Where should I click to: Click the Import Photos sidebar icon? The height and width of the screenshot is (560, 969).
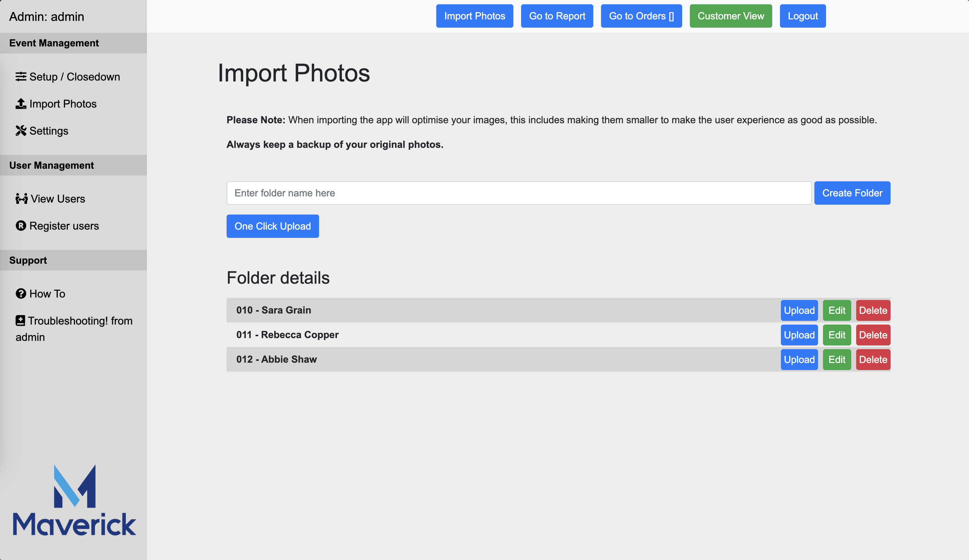21,103
